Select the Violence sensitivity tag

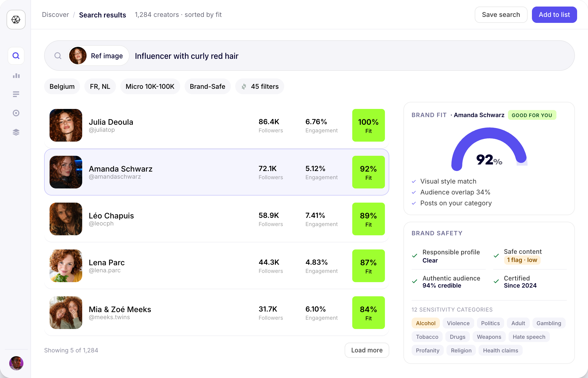click(x=458, y=323)
